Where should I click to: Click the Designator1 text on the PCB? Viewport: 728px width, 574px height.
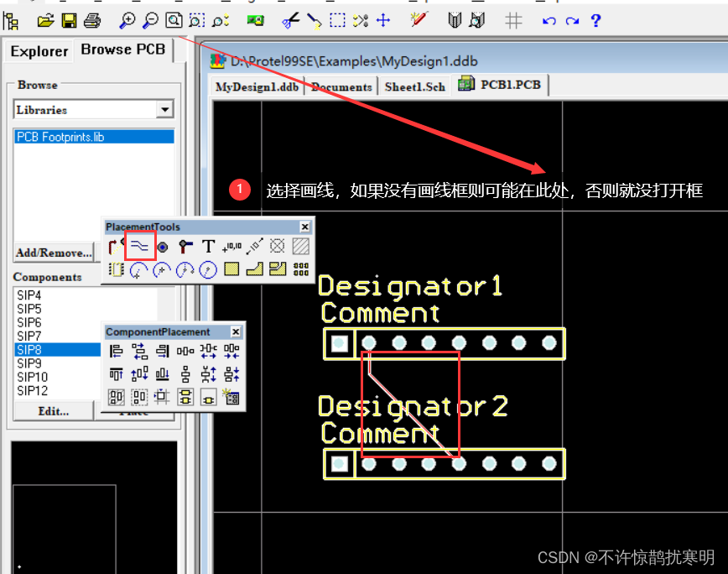(x=410, y=286)
